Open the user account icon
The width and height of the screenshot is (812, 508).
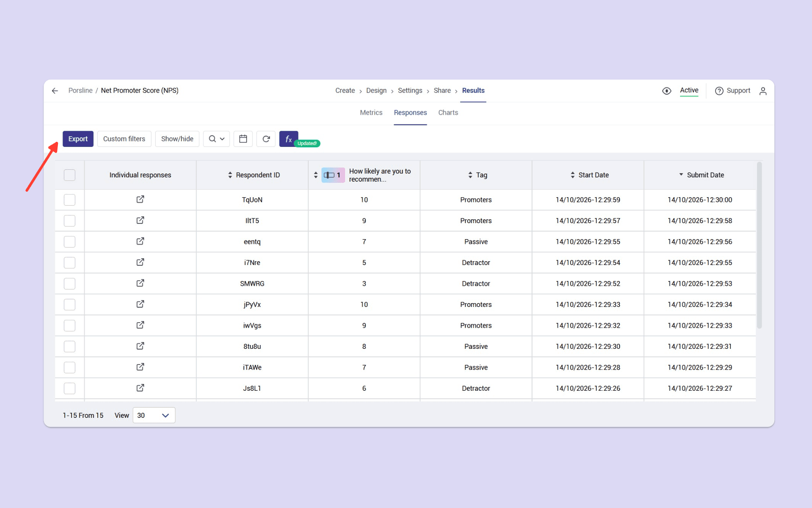click(x=763, y=91)
